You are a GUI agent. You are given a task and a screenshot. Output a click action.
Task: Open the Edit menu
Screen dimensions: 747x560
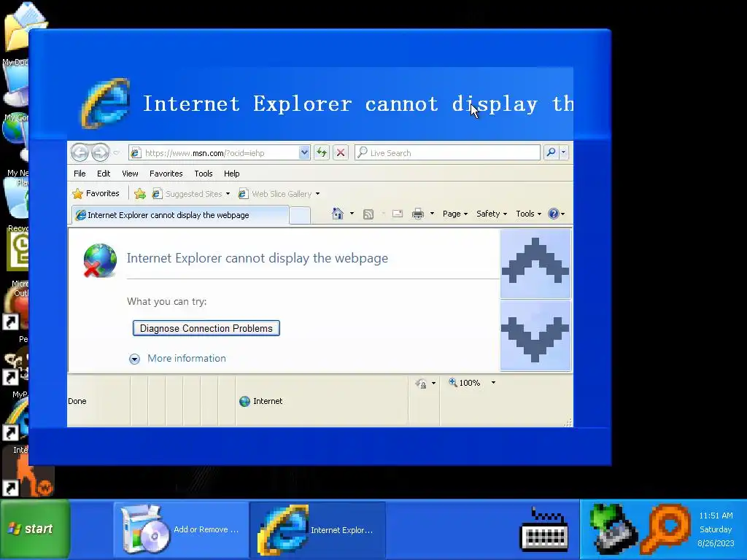coord(104,174)
